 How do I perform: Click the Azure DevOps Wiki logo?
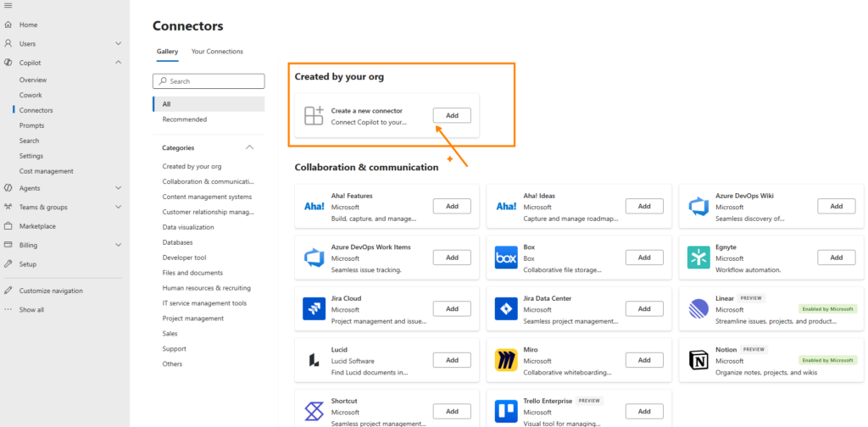pos(698,207)
